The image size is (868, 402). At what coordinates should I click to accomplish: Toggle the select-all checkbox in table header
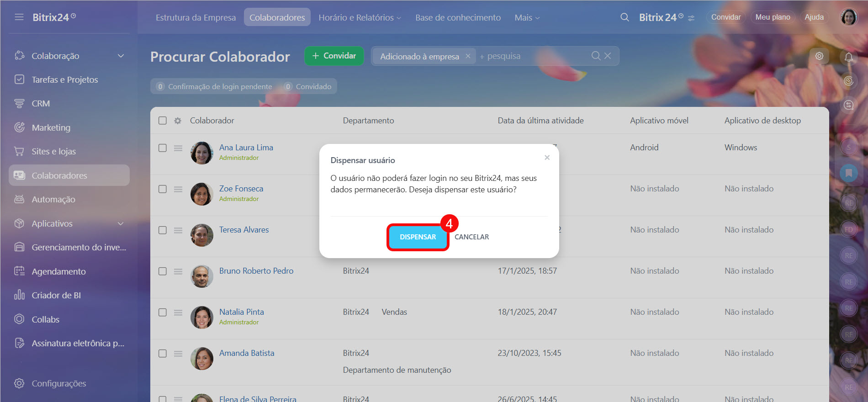click(x=163, y=121)
